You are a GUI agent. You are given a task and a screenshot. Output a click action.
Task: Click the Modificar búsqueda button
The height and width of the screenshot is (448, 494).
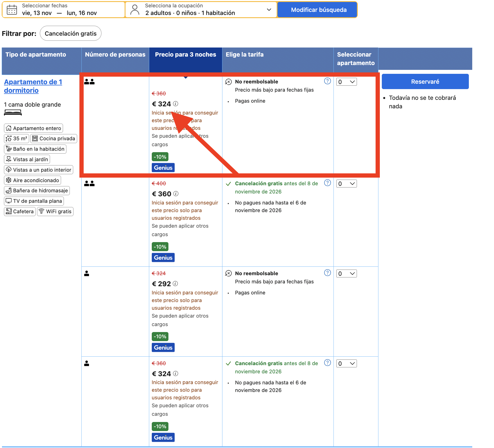319,10
